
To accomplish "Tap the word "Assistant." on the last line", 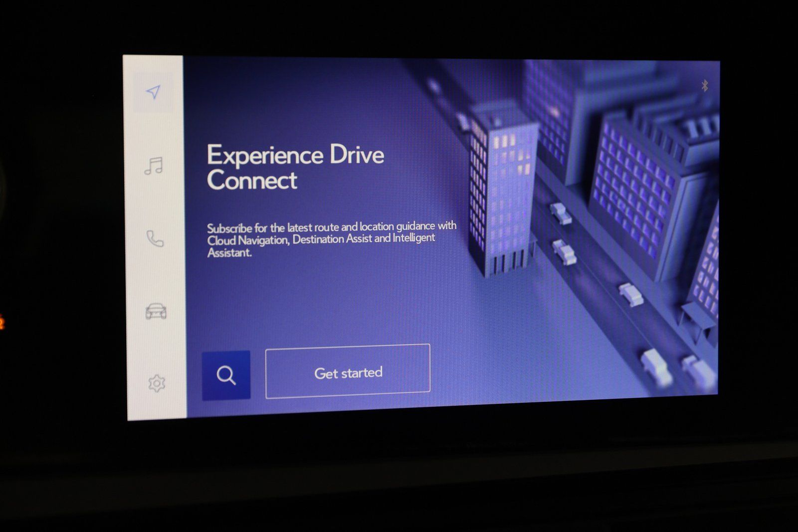I will [x=229, y=253].
